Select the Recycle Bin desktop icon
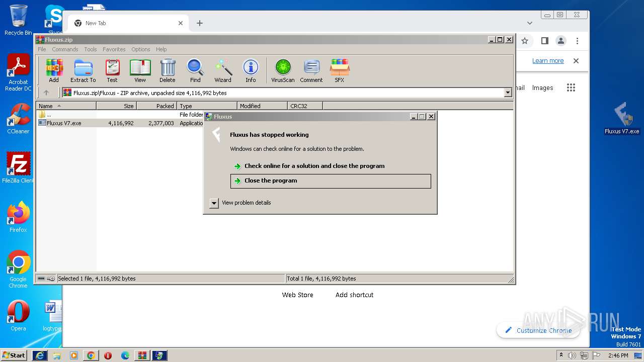Image resolution: width=644 pixels, height=362 pixels. (x=18, y=20)
